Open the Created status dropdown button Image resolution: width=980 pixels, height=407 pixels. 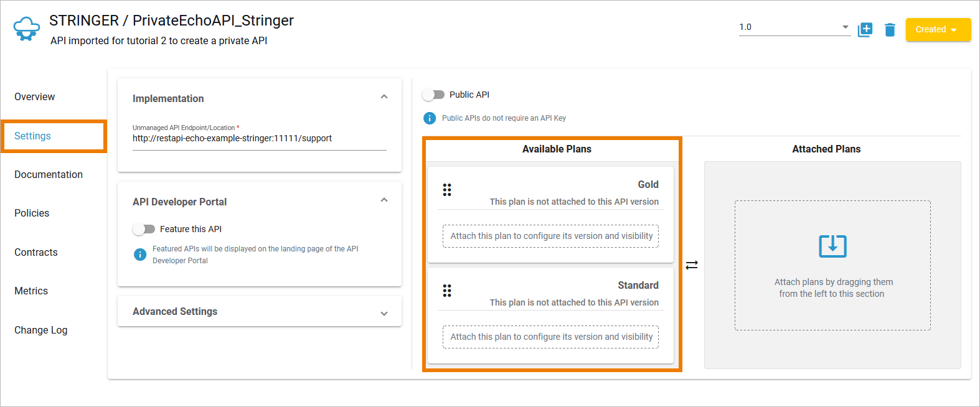point(938,29)
